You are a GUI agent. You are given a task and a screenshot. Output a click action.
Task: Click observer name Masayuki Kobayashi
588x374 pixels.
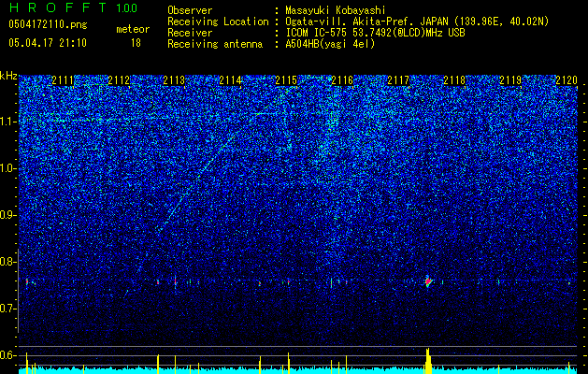coord(336,10)
